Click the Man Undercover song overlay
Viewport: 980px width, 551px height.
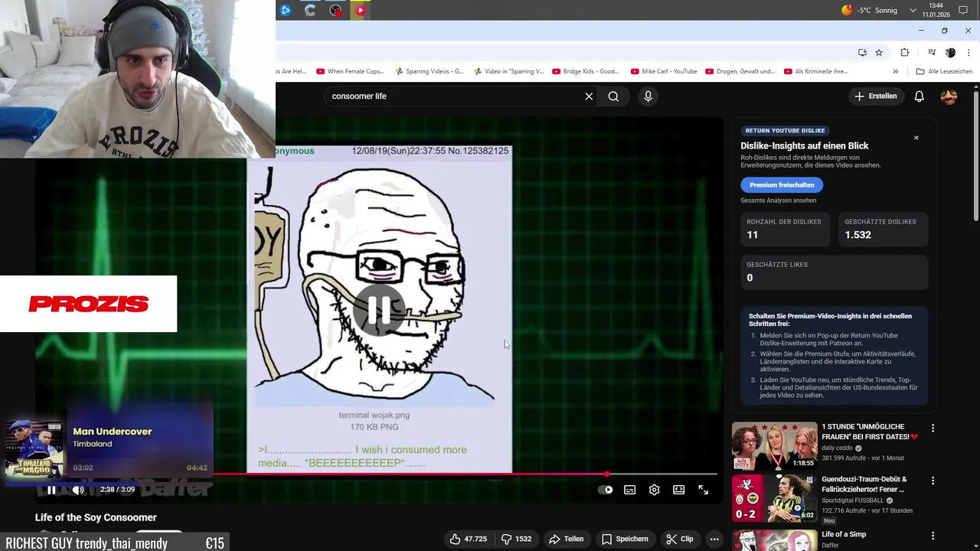107,448
